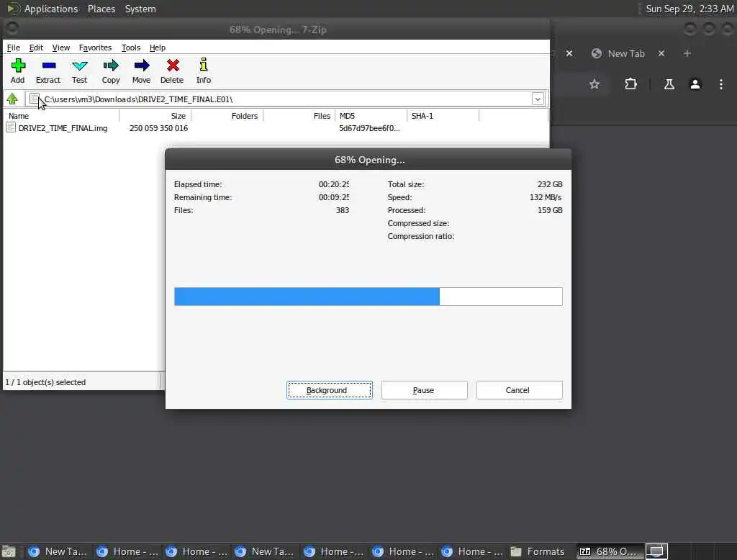Click the Info toolbar icon

(x=204, y=65)
